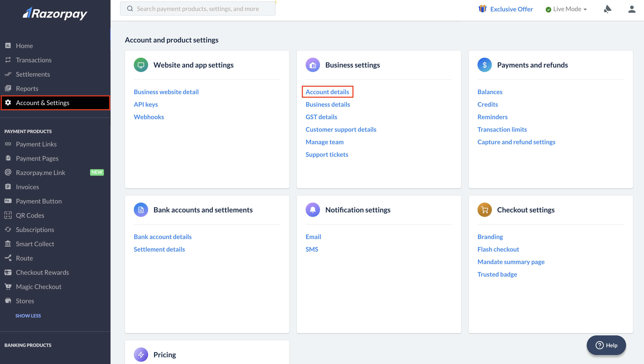Image resolution: width=644 pixels, height=364 pixels.
Task: Open Bank account details link
Action: point(163,237)
